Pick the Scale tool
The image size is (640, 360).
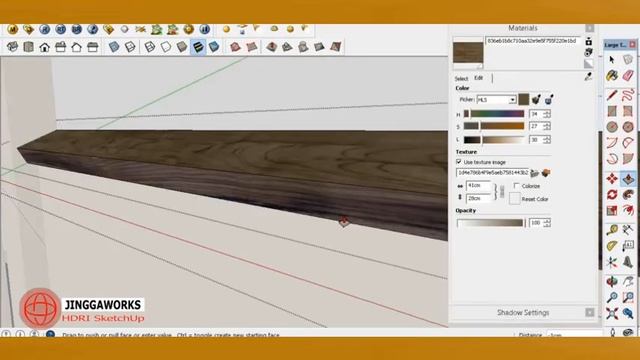tap(611, 211)
